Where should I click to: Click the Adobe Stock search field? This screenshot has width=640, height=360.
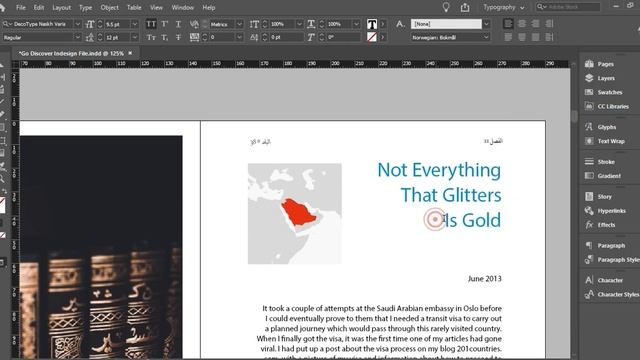[568, 7]
